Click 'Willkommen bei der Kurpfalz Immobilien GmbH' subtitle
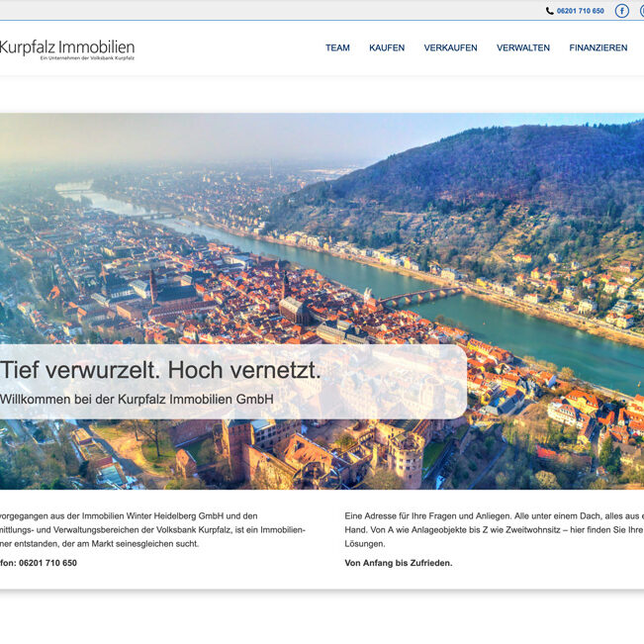Screen dimensions: 644x644 pyautogui.click(x=137, y=399)
